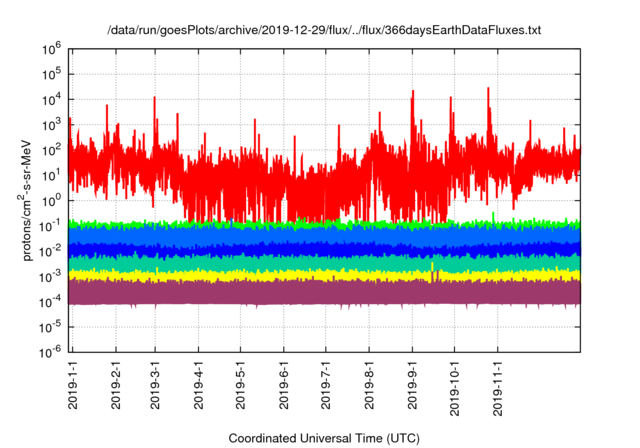Click the x-axis label 2019-1-1

click(x=73, y=388)
